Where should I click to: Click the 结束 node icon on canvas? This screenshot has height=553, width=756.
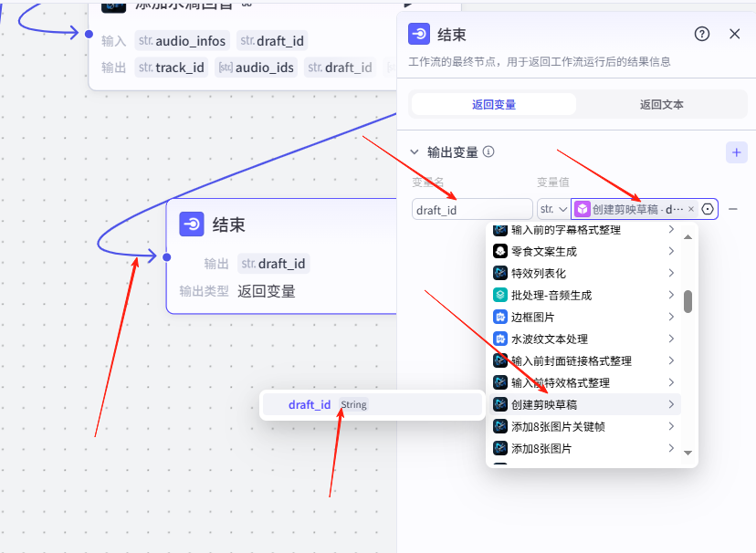coord(192,224)
